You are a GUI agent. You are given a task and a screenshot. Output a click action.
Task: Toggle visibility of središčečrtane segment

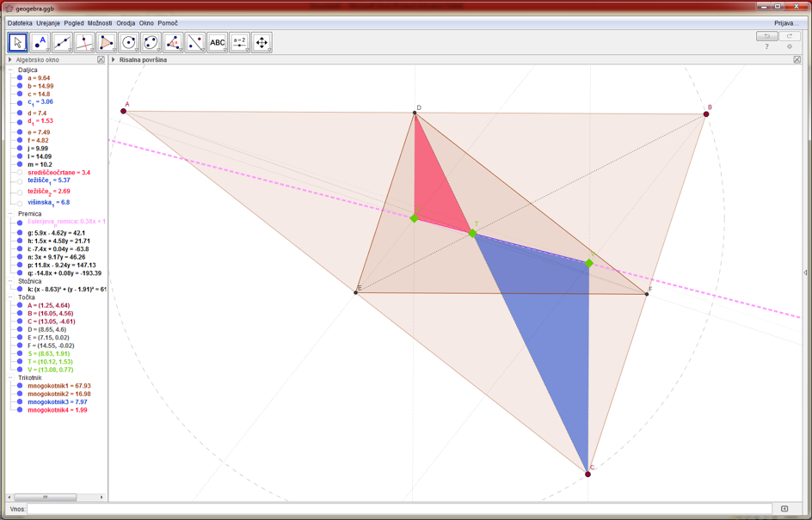(x=20, y=173)
